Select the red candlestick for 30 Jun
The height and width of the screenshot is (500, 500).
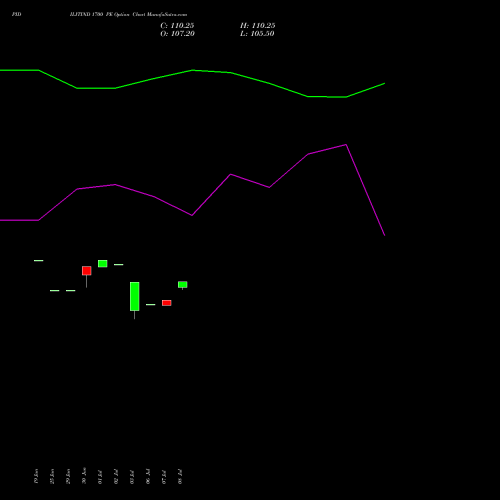87,270
